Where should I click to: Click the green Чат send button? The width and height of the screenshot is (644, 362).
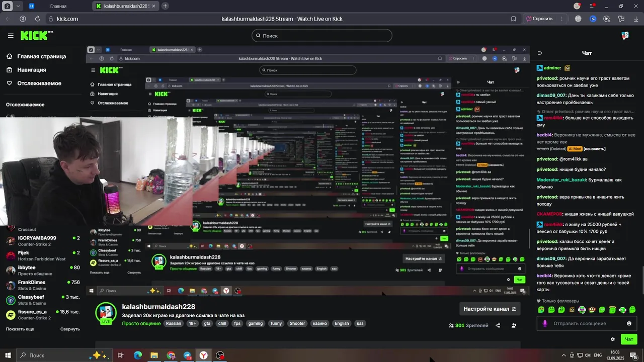629,339
